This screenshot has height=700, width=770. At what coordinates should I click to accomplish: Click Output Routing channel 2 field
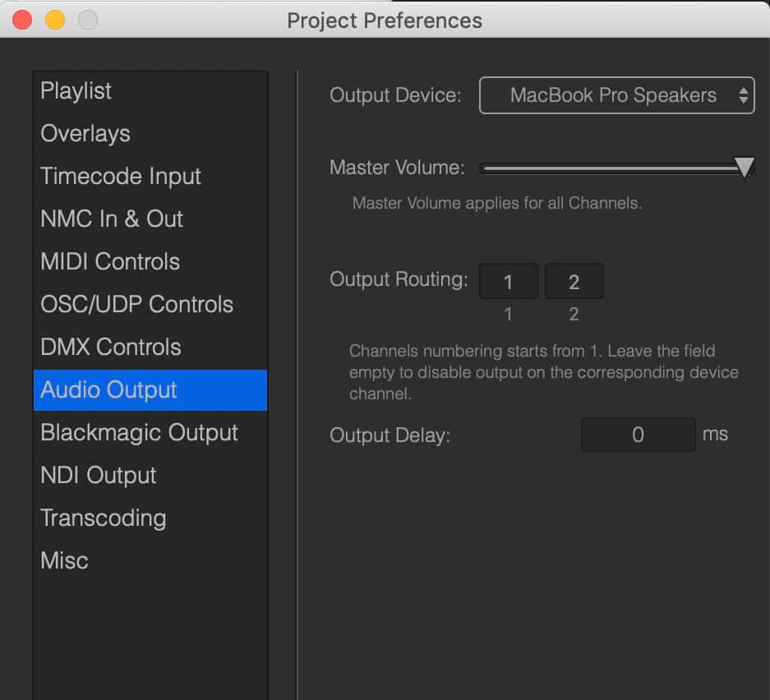click(574, 281)
